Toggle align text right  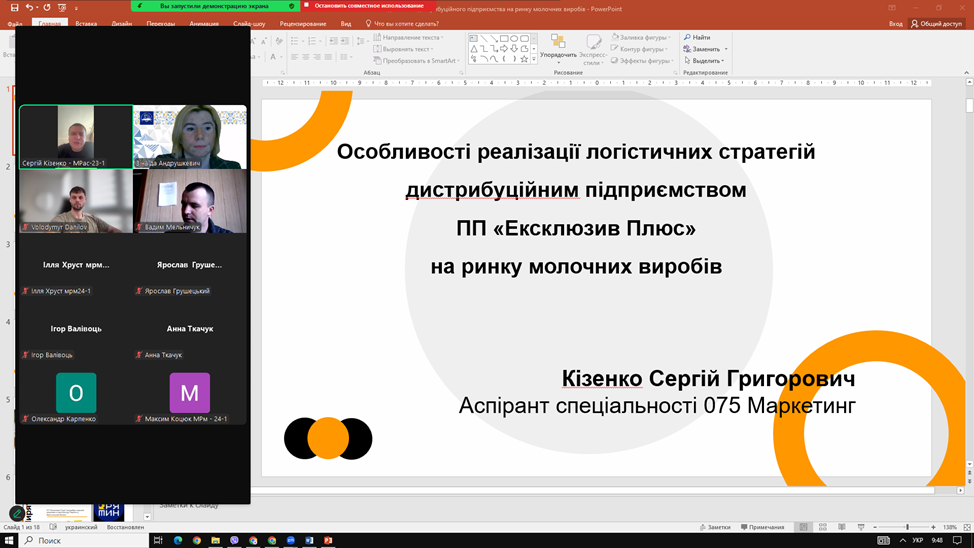tap(317, 57)
